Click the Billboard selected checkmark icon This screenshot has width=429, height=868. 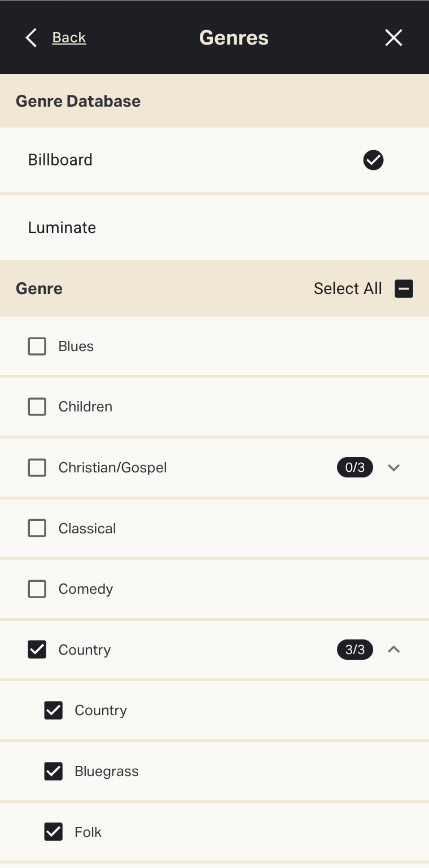(373, 160)
